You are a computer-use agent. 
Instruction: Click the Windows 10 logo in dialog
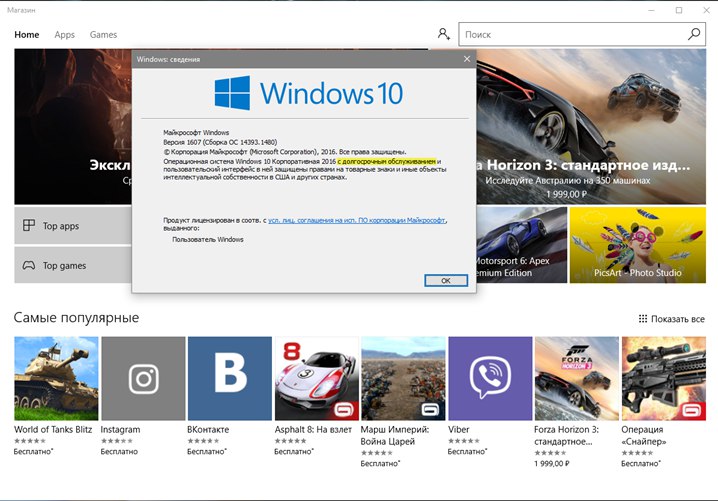coord(309,93)
